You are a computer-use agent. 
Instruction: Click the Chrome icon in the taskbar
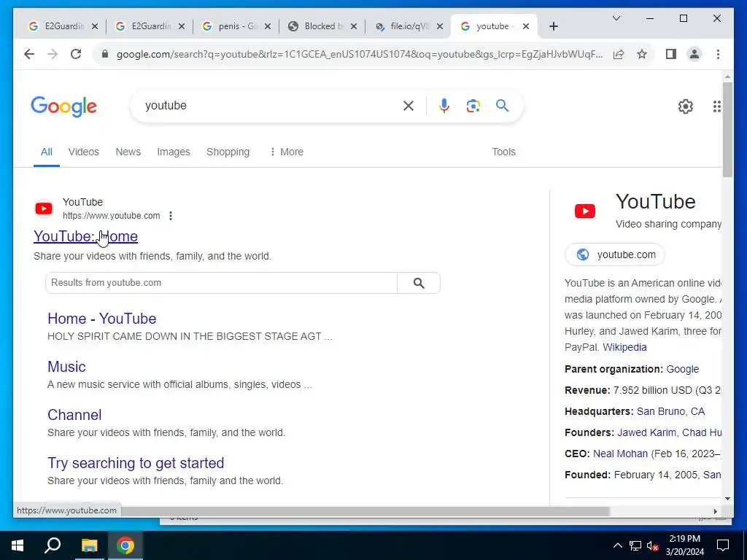pyautogui.click(x=125, y=545)
